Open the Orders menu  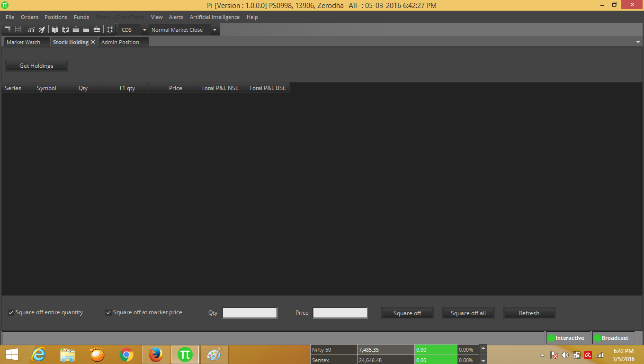[29, 17]
